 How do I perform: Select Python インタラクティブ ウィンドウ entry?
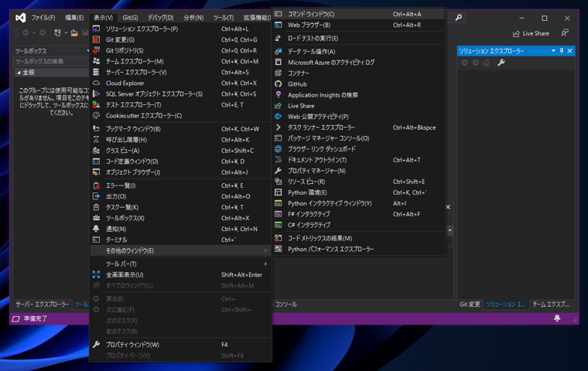click(x=358, y=203)
